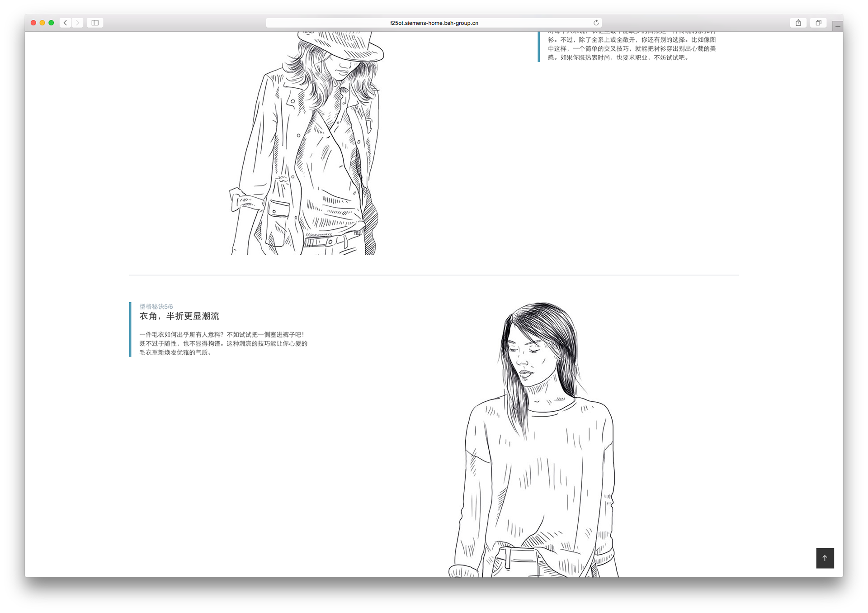
Task: Reload the page with the refresh icon
Action: pos(596,23)
